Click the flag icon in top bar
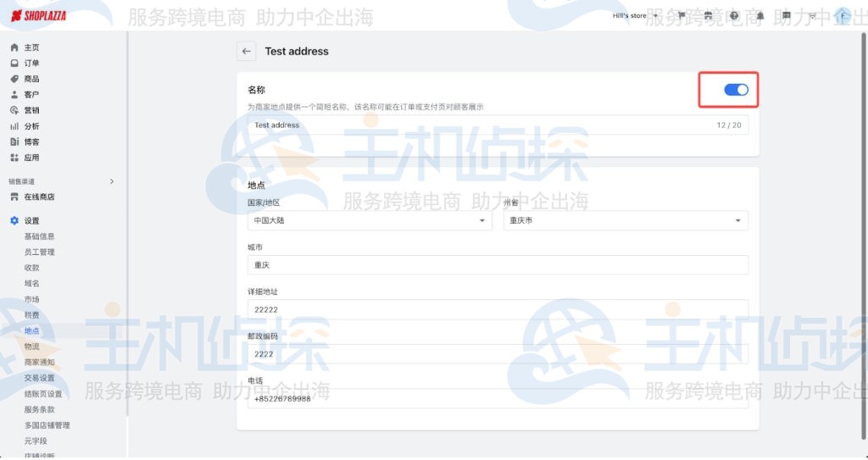The image size is (868, 460). click(682, 16)
